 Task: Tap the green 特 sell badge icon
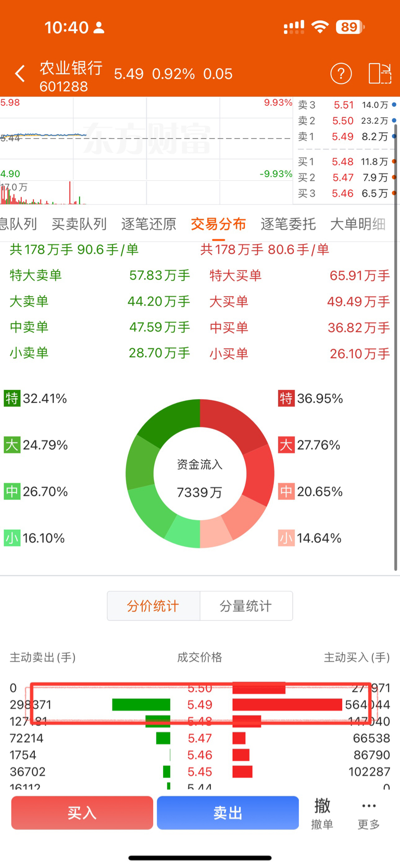12,398
